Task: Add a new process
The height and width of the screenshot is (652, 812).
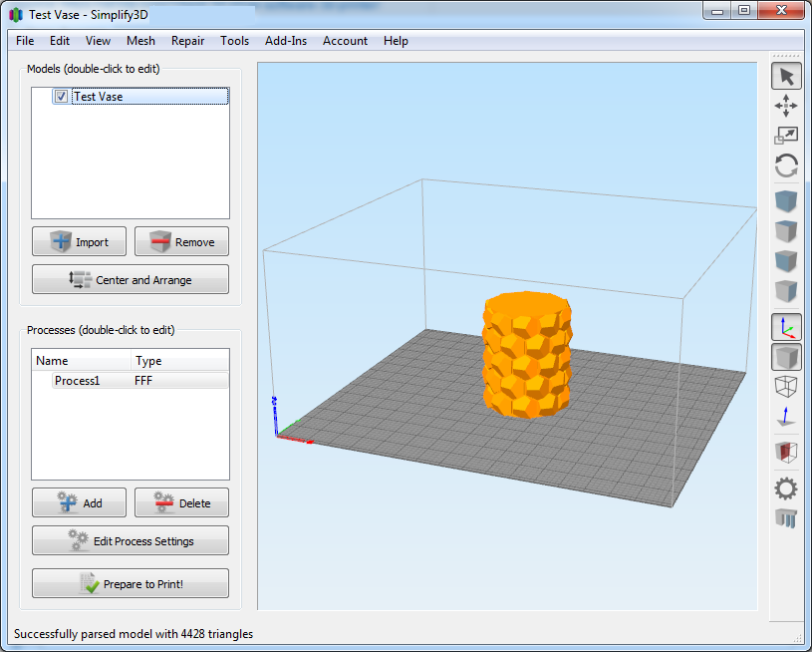Action: [x=80, y=502]
